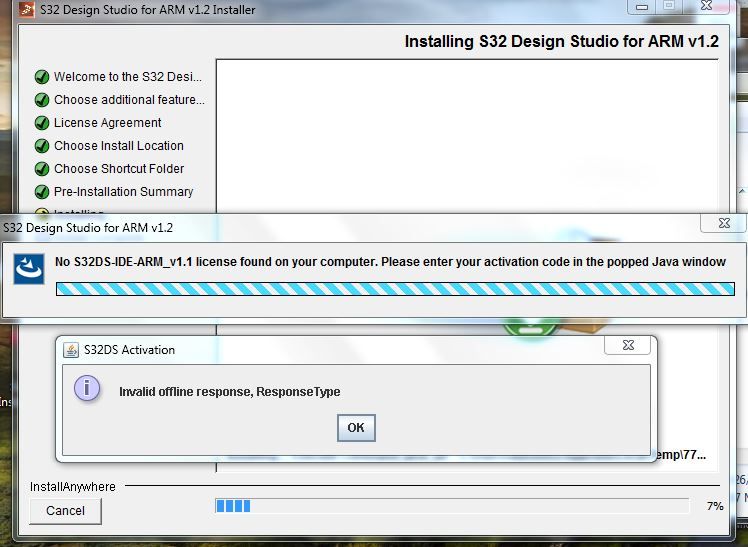Select the Welcome to the S32 Desi... step
Image resolution: width=748 pixels, height=547 pixels.
127,77
